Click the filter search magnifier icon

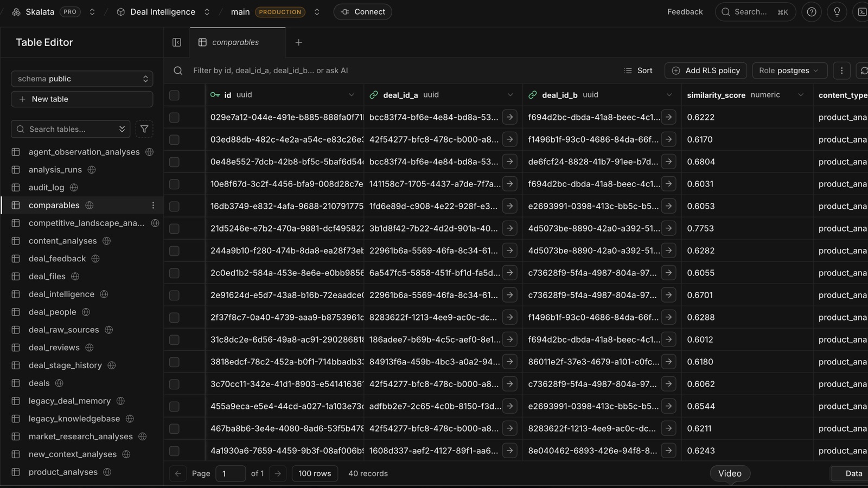pyautogui.click(x=178, y=70)
